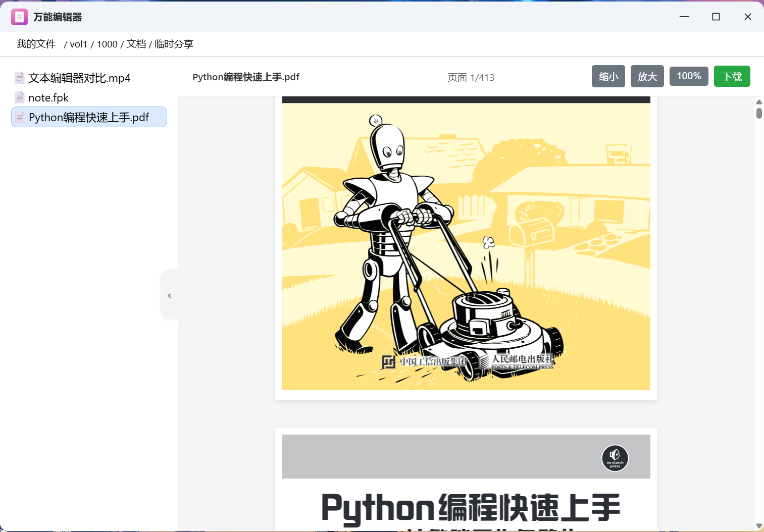Image resolution: width=764 pixels, height=532 pixels.
Task: Click the robot cover page of the PDF
Action: 466,244
